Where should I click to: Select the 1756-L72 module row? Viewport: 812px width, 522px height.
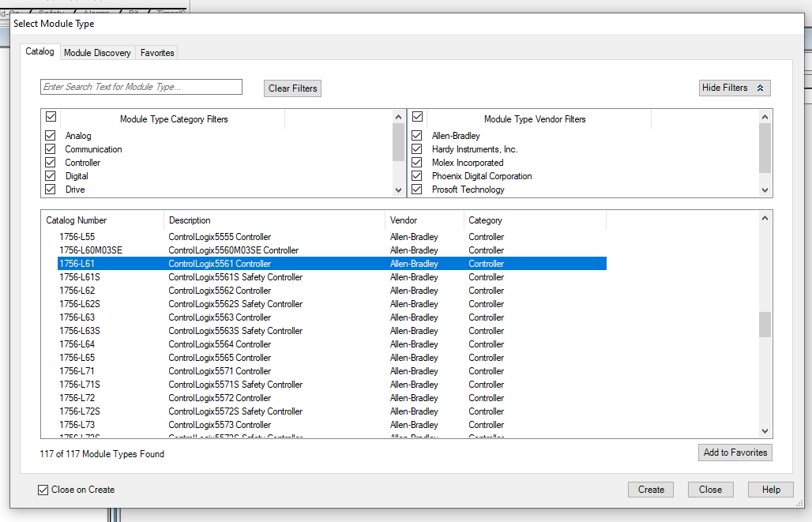pyautogui.click(x=332, y=399)
